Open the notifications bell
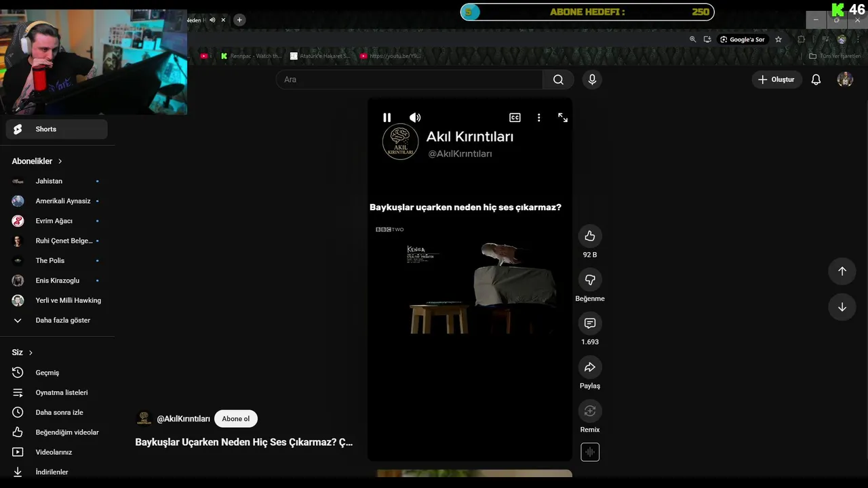Screen dimensions: 868x488 coord(816,79)
